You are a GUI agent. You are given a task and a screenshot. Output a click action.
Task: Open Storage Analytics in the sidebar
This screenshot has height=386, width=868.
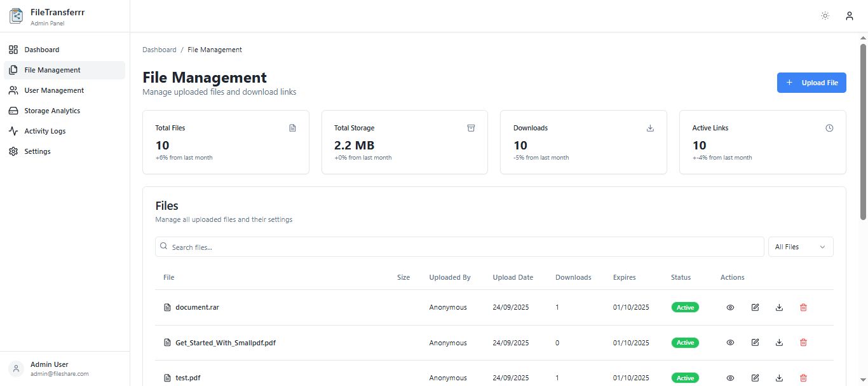[x=52, y=111]
